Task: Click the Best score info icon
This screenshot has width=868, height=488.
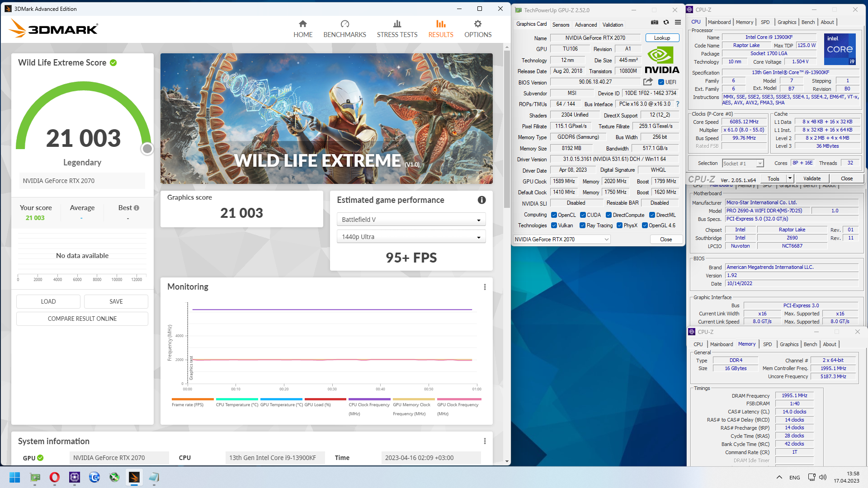Action: tap(137, 208)
